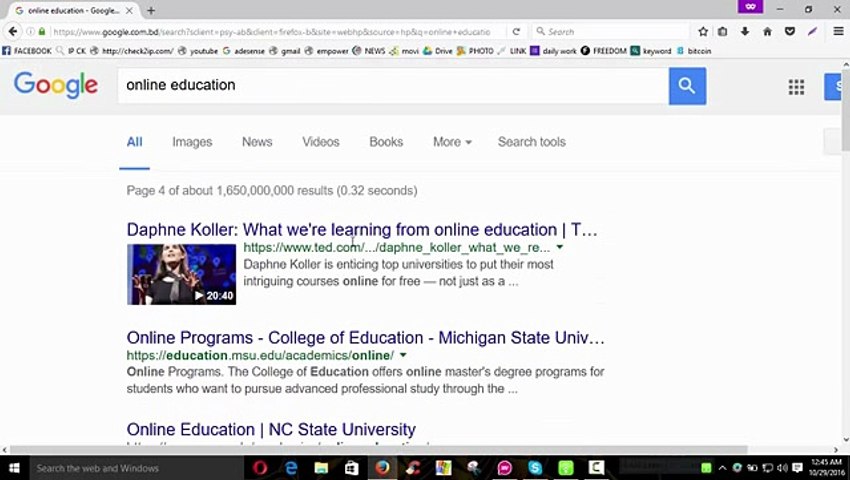Open the LINK bookmark
850x480 pixels.
pos(512,51)
